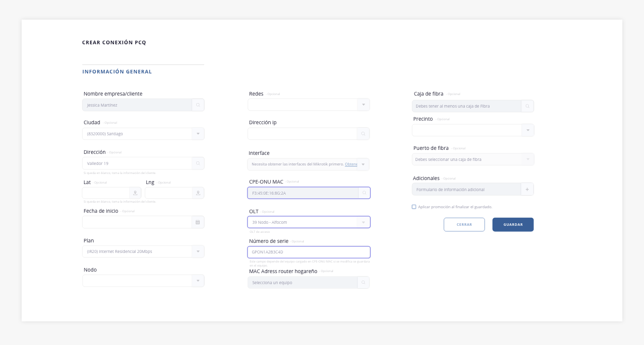Open the Redes dropdown

363,105
